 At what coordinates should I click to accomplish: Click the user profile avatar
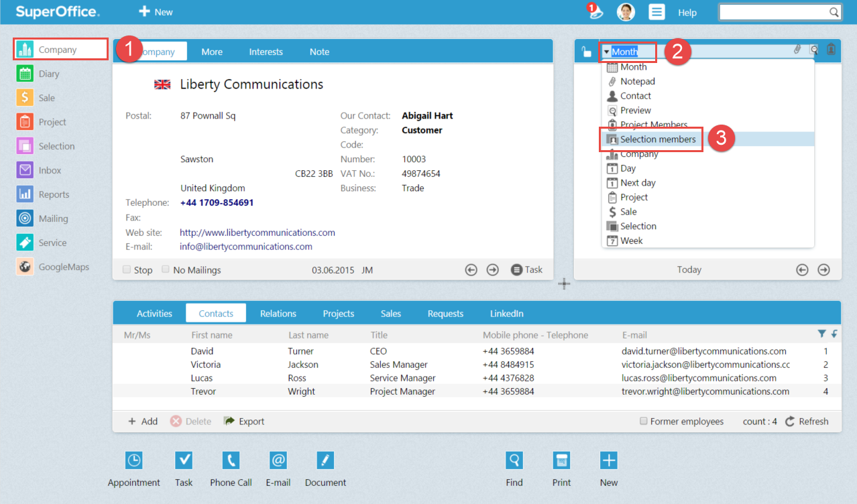point(626,12)
